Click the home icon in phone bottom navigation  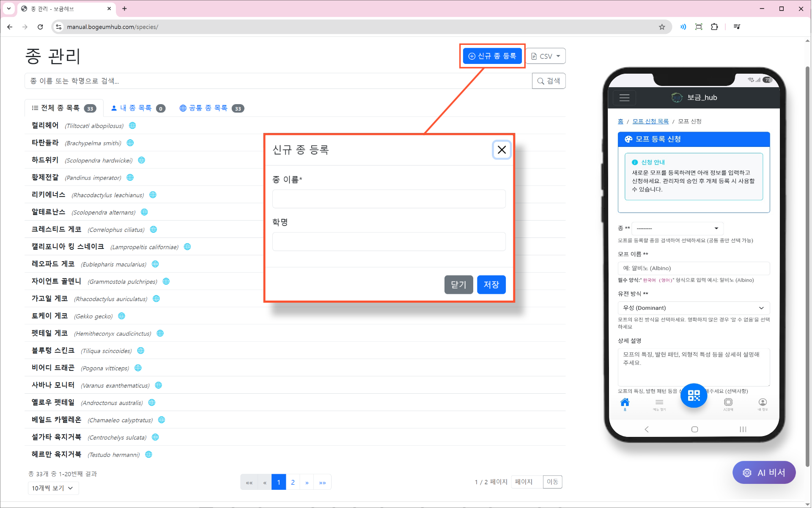click(x=625, y=403)
